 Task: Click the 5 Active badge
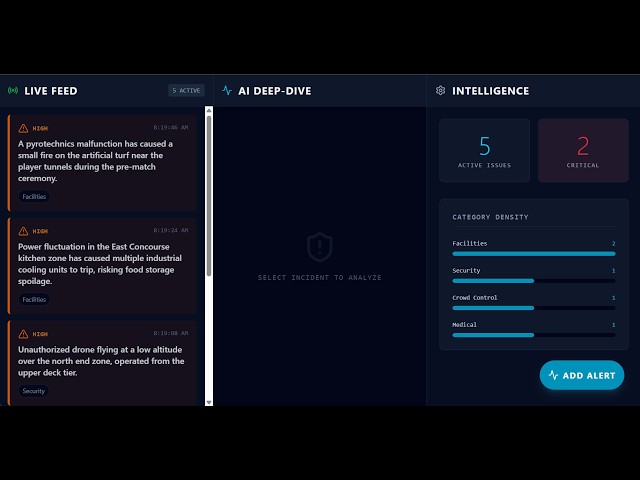pyautogui.click(x=186, y=91)
